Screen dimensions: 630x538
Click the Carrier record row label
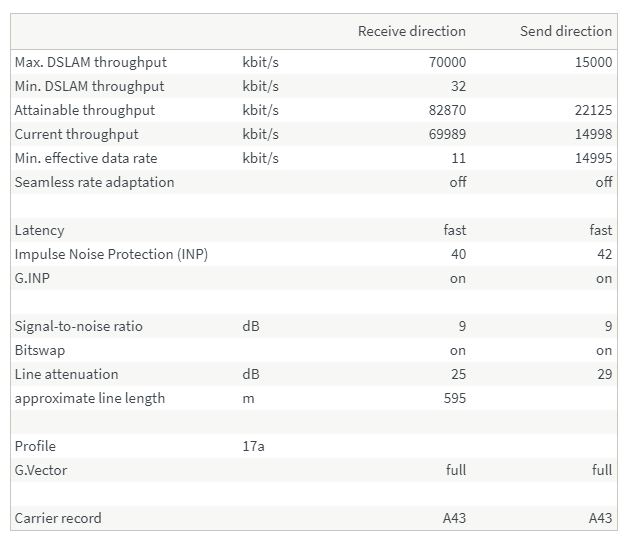57,518
